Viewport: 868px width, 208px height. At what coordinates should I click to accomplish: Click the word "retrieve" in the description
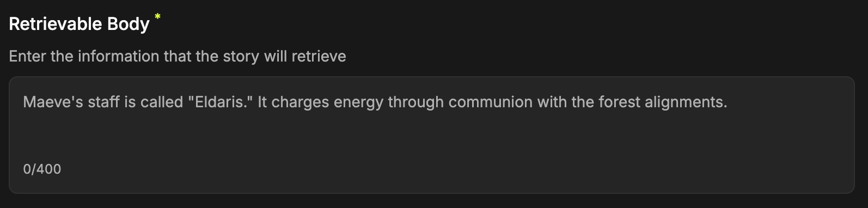pyautogui.click(x=319, y=57)
